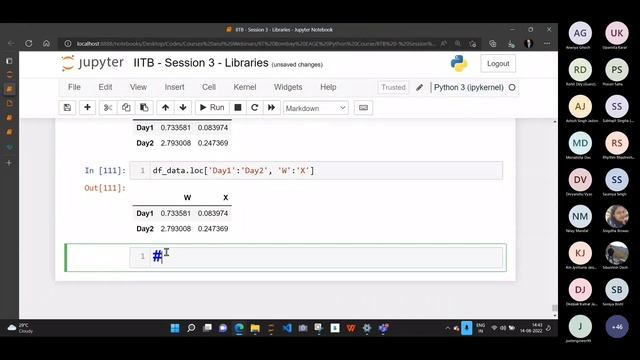Restart kernel and run all fast-forward icon
Viewport: 640px width, 360px height.
pyautogui.click(x=271, y=108)
